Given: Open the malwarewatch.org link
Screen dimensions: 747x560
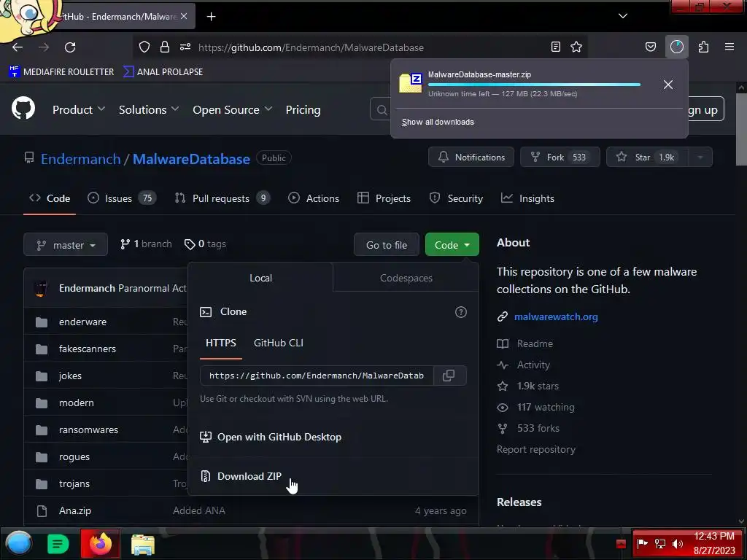Looking at the screenshot, I should [556, 316].
